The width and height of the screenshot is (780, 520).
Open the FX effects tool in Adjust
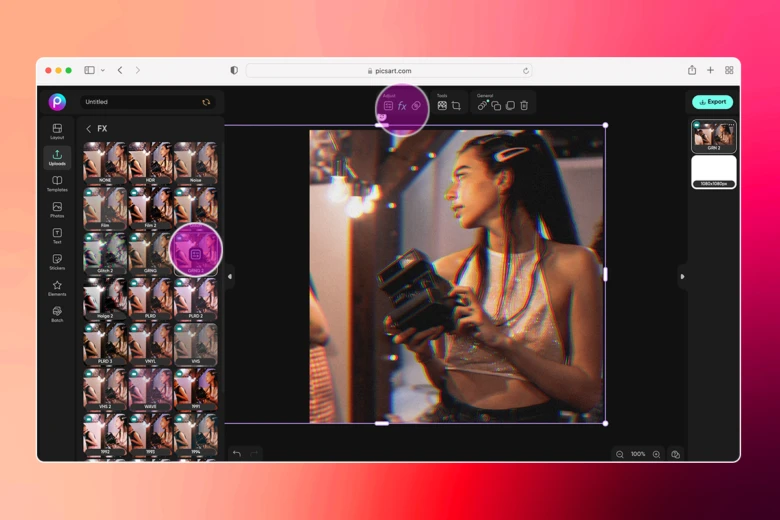[x=402, y=106]
